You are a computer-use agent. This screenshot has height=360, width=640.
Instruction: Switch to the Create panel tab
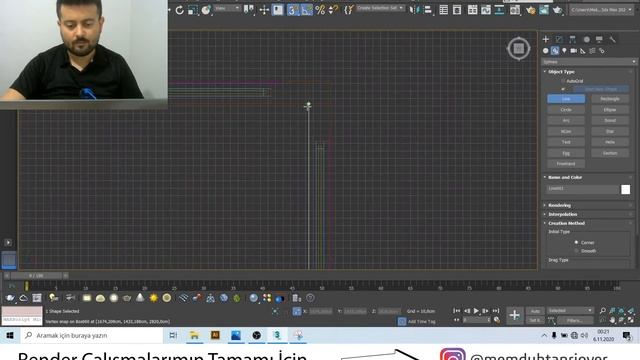[546, 39]
